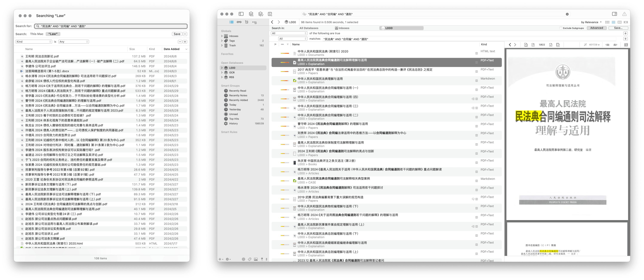Expand the RSS database
Viewport: 644px width, 280px height.
(222, 77)
